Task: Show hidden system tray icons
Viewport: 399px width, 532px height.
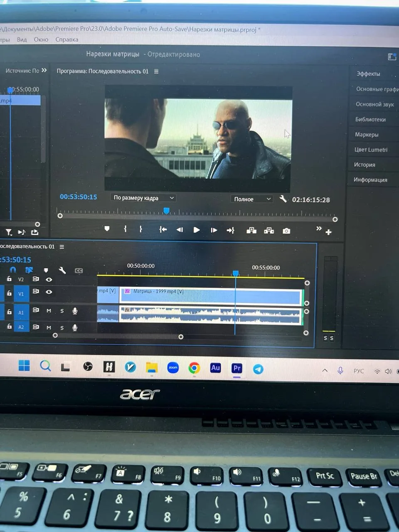Action: pos(325,370)
